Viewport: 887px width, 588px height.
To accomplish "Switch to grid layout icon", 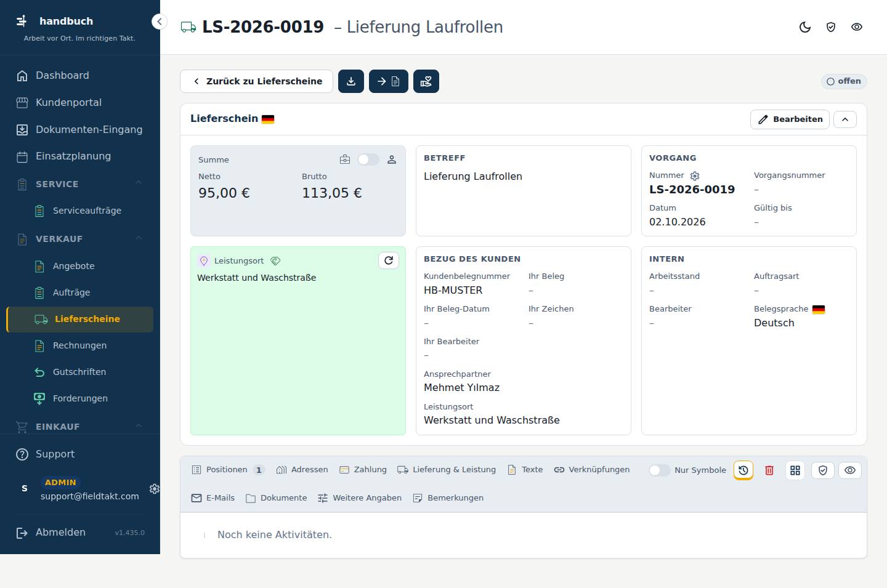I will click(x=795, y=470).
